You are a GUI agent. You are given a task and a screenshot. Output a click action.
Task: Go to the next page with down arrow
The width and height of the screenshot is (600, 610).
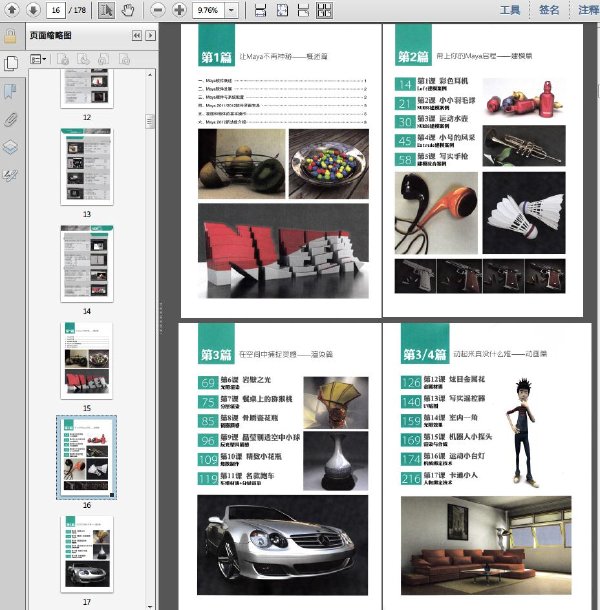pos(33,10)
